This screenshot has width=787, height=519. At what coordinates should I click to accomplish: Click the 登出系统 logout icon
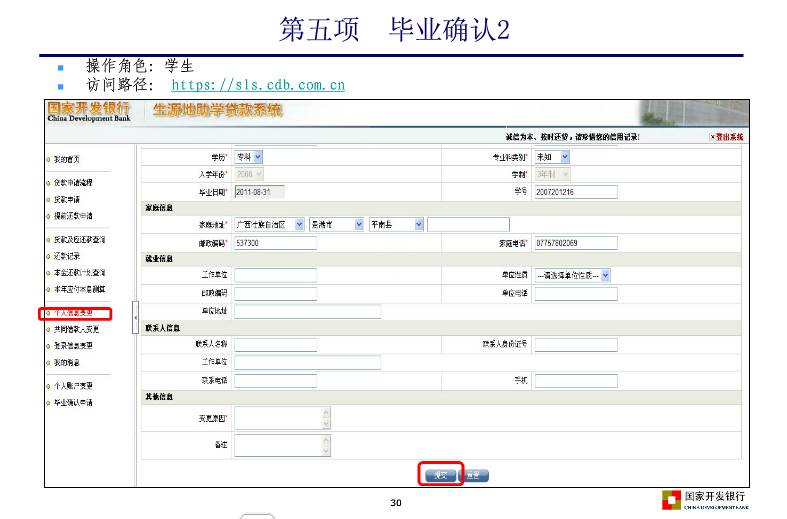713,136
